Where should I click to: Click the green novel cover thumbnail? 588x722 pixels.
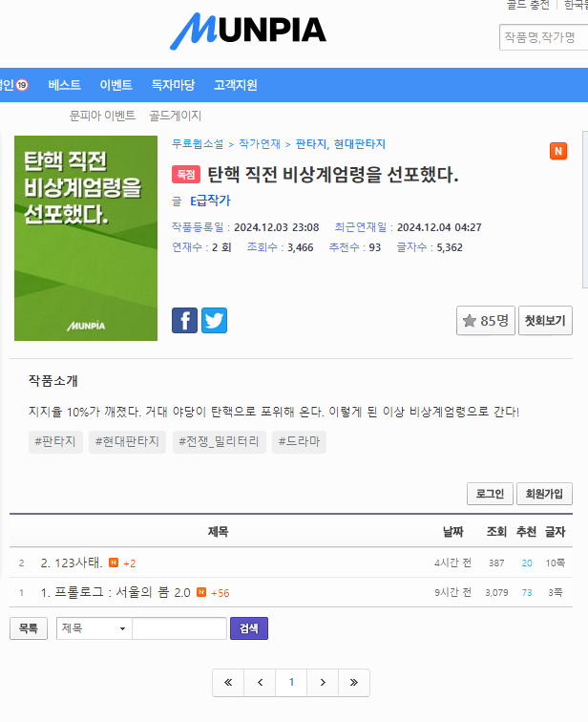click(86, 238)
